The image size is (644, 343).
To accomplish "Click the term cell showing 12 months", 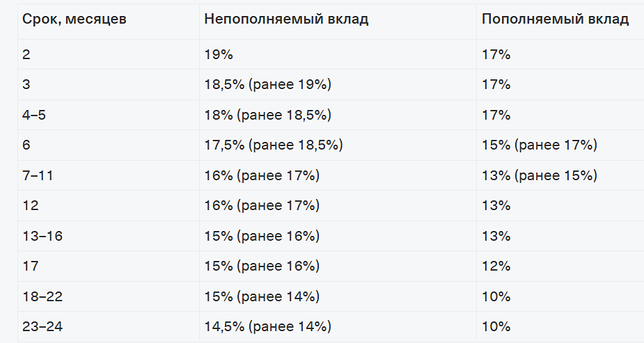I will [30, 206].
